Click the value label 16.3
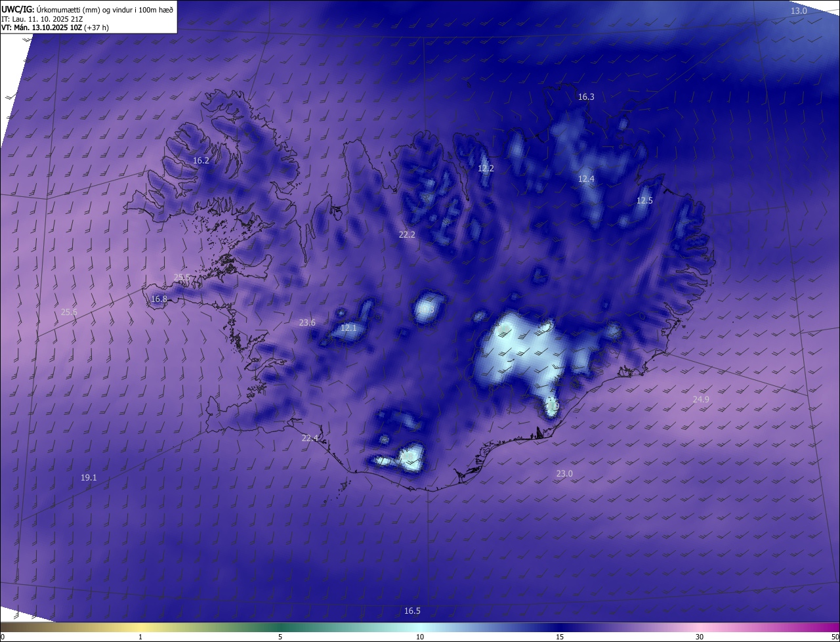Screen dimensions: 840x642 tap(586, 97)
